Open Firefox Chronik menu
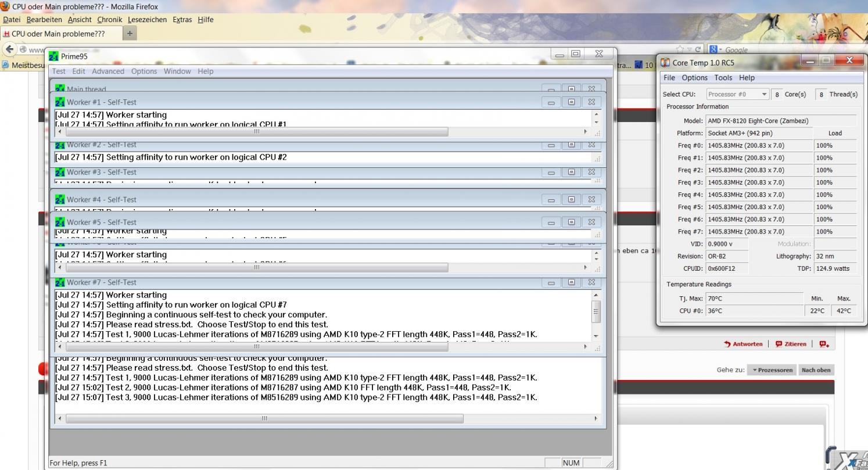This screenshot has width=868, height=470. click(x=110, y=20)
